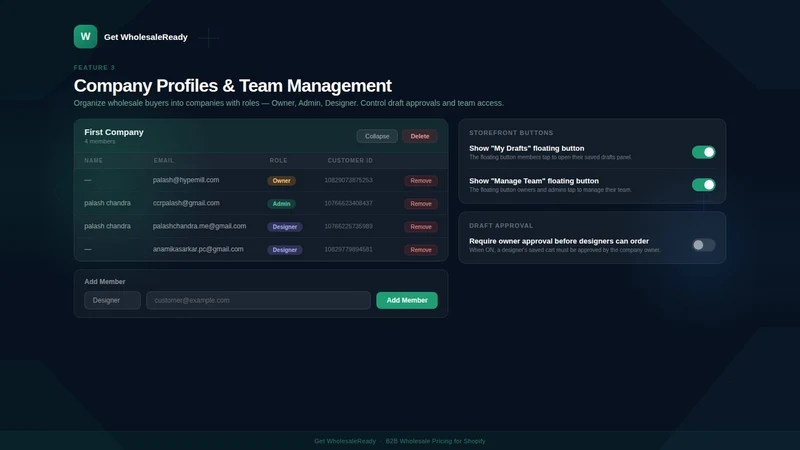Image resolution: width=800 pixels, height=450 pixels.
Task: Click customer ID 10766225735989
Action: point(348,226)
